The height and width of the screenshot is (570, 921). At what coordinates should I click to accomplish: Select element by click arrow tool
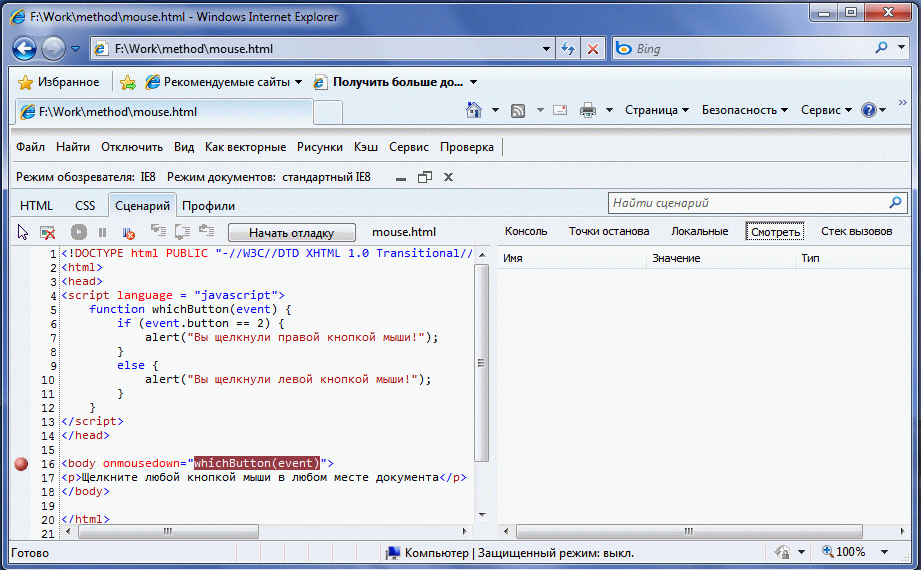click(23, 232)
